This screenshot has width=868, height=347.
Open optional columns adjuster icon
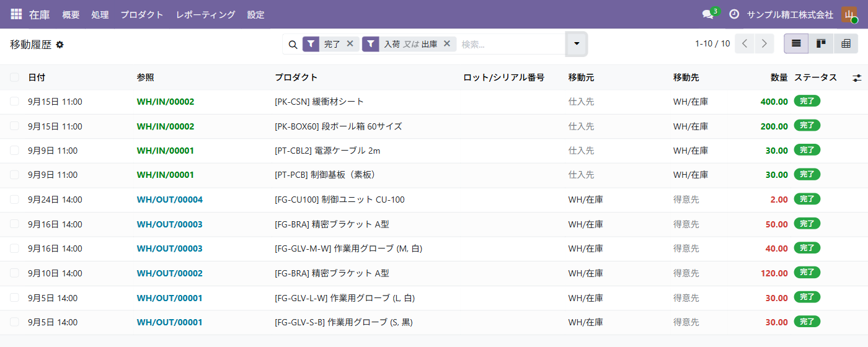[857, 78]
